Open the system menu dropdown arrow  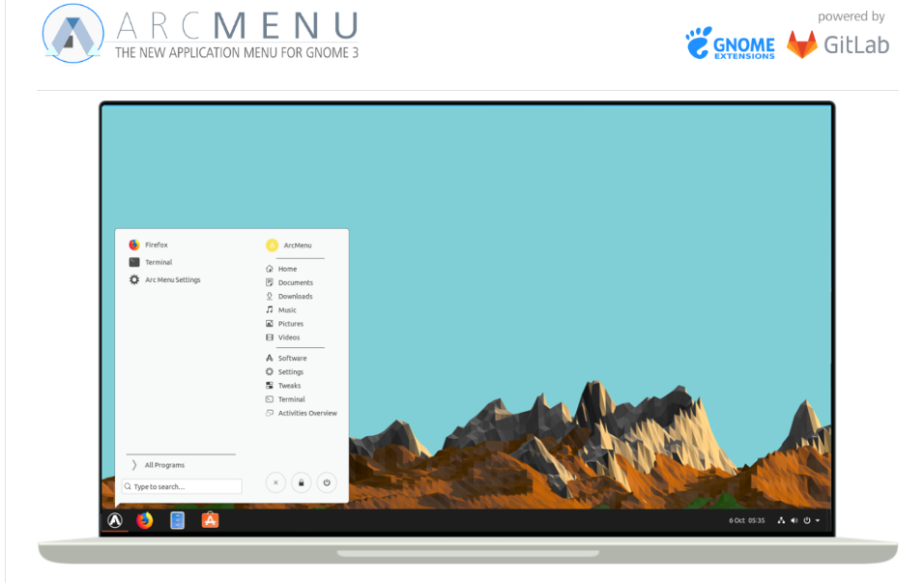point(818,520)
